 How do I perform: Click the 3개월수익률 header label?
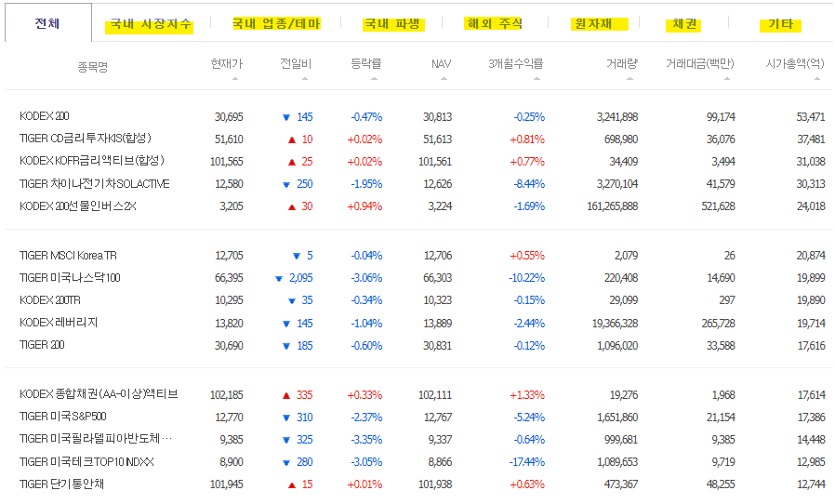515,63
